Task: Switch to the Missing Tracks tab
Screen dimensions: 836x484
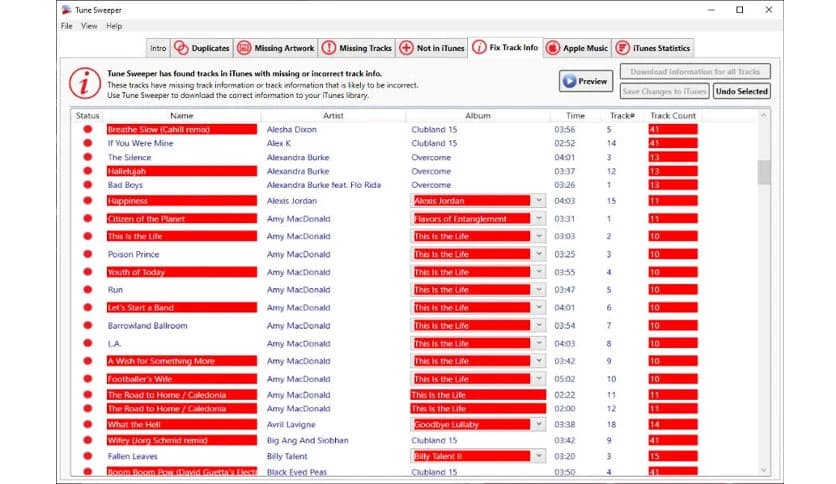Action: pyautogui.click(x=357, y=48)
